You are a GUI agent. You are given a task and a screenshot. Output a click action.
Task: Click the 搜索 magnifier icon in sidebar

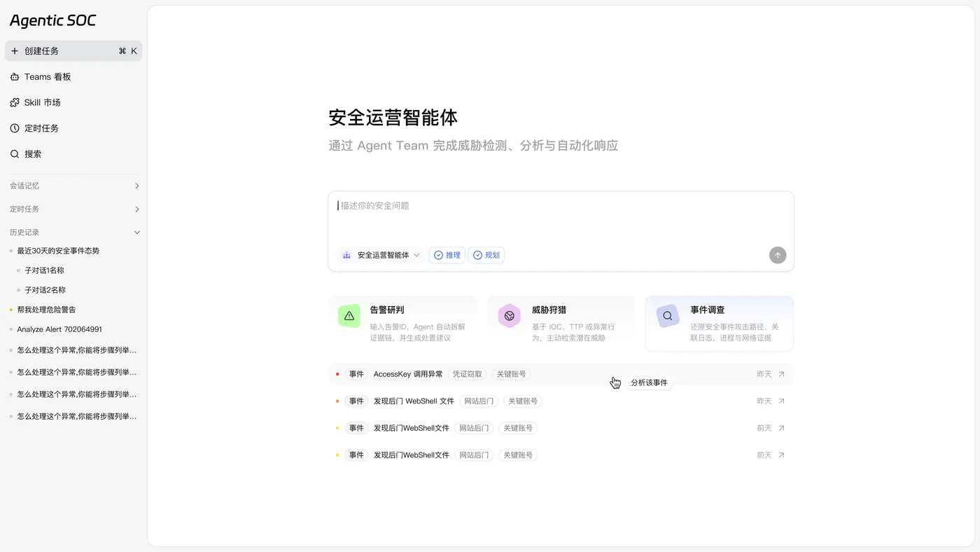(15, 154)
